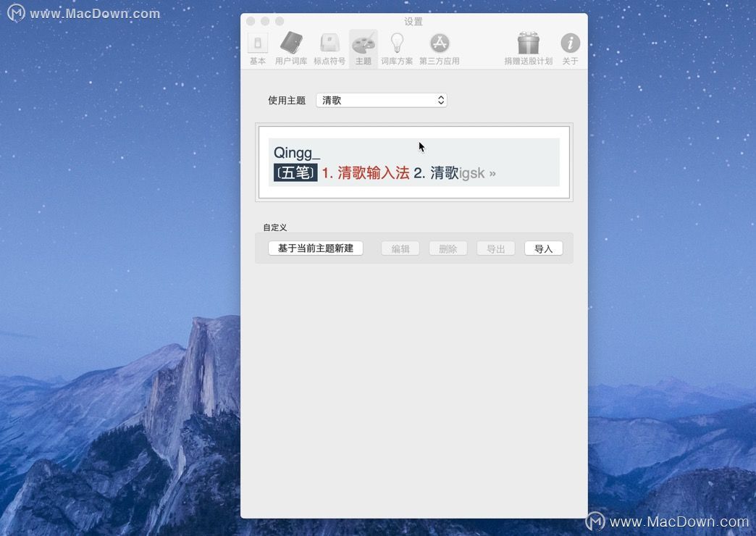This screenshot has height=536, width=756.
Task: Click the 编辑 button
Action: click(400, 248)
